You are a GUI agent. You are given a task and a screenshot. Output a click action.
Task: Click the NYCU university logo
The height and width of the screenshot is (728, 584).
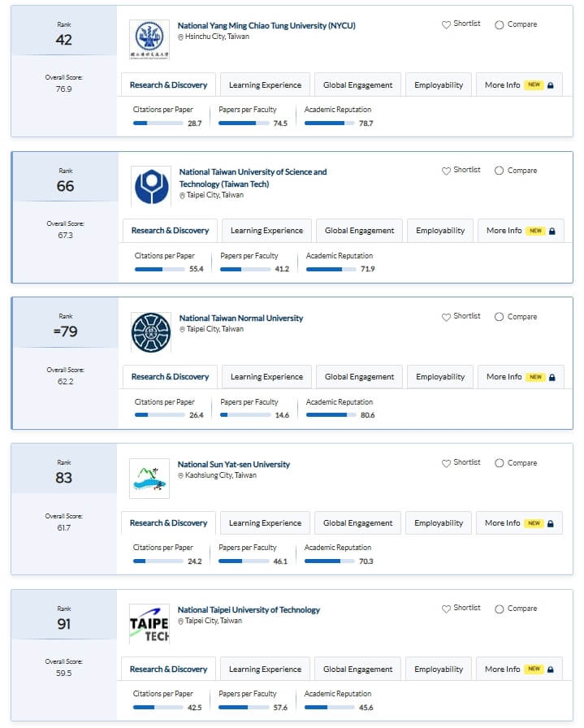point(149,40)
